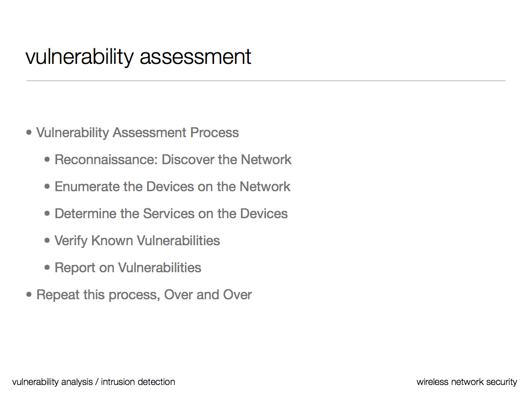This screenshot has width=532, height=399.
Task: Click bullet dot before "Repeat this process"
Action: click(x=29, y=295)
